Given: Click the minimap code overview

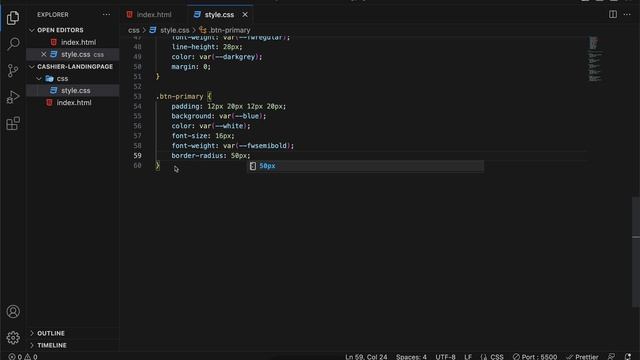Looking at the screenshot, I should click(595, 59).
